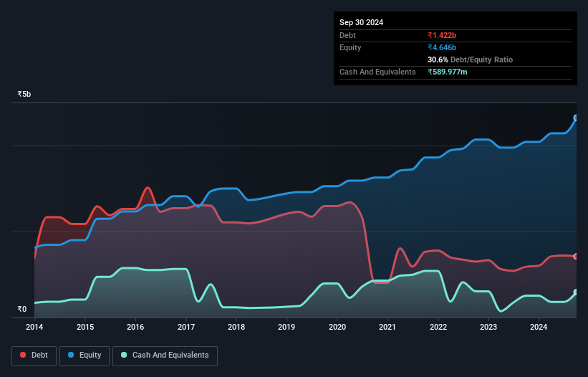This screenshot has height=377, width=588.
Task: Click the ₹1.422b debt value
Action: (442, 35)
